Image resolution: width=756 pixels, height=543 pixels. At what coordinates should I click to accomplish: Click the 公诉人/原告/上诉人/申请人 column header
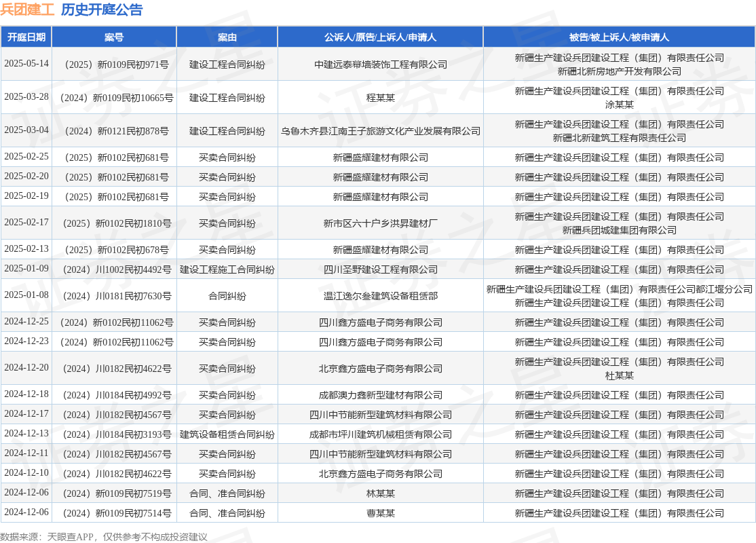click(x=381, y=37)
